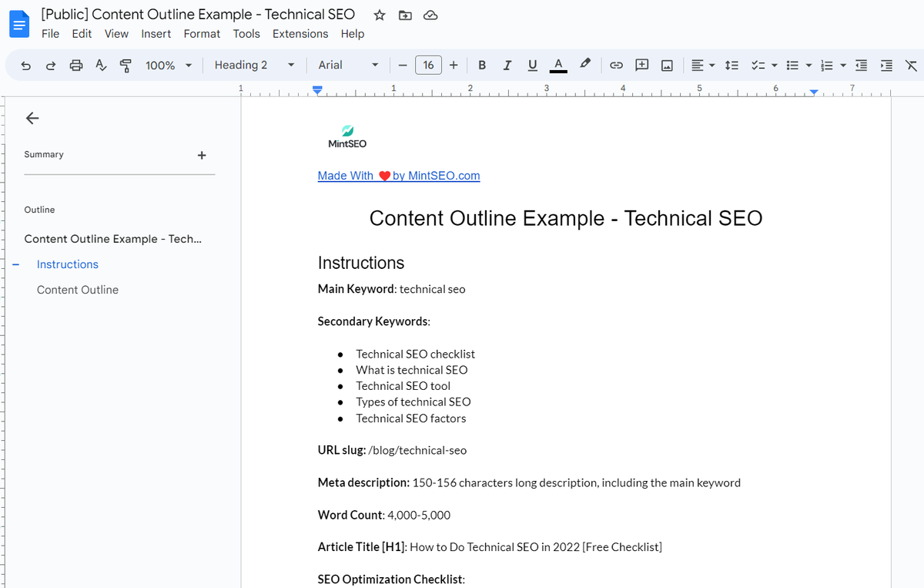Click the left indent marker on ruler
Image resolution: width=924 pixels, height=588 pixels.
click(x=317, y=91)
